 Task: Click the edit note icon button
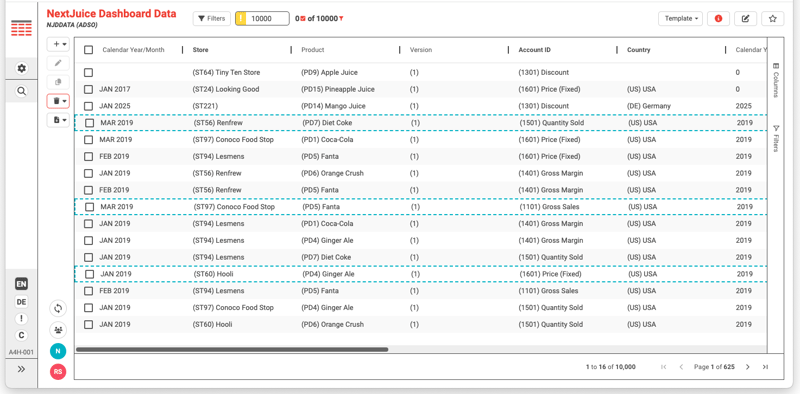point(745,19)
